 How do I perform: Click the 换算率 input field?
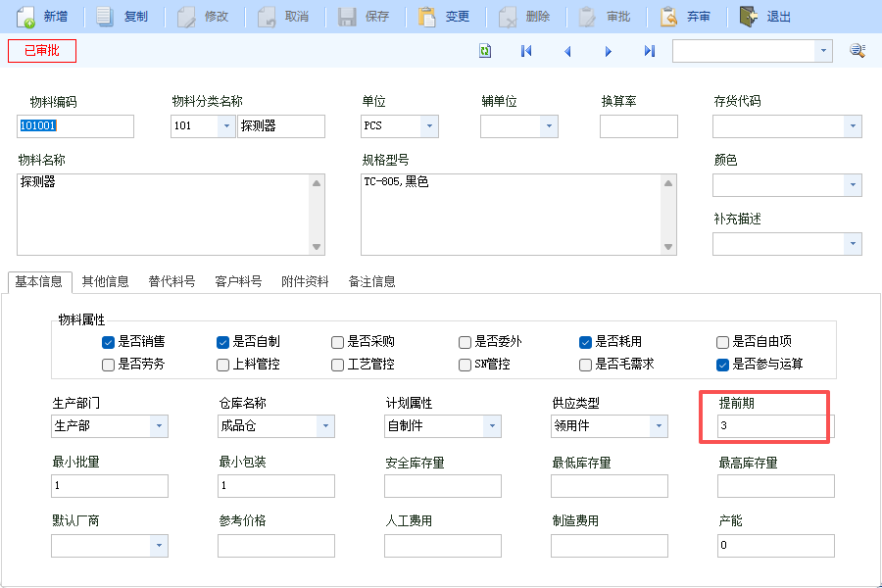(x=638, y=126)
